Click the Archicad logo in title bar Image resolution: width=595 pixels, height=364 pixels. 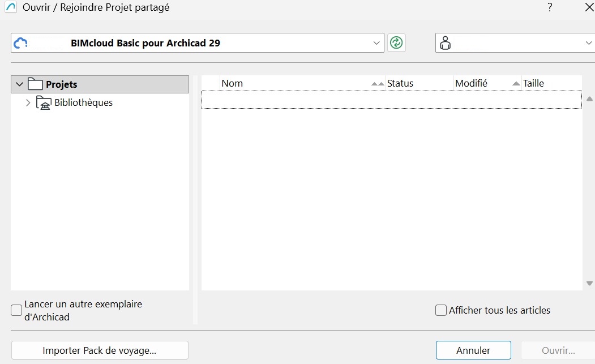11,7
